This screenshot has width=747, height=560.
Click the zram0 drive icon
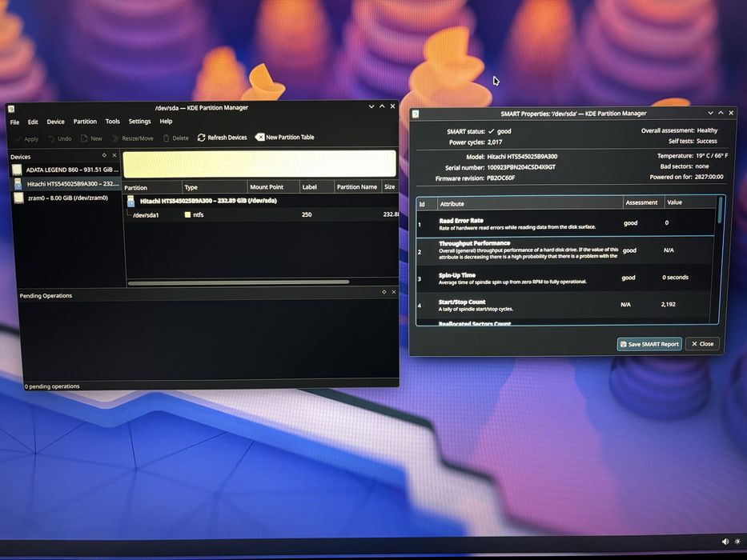click(x=18, y=198)
